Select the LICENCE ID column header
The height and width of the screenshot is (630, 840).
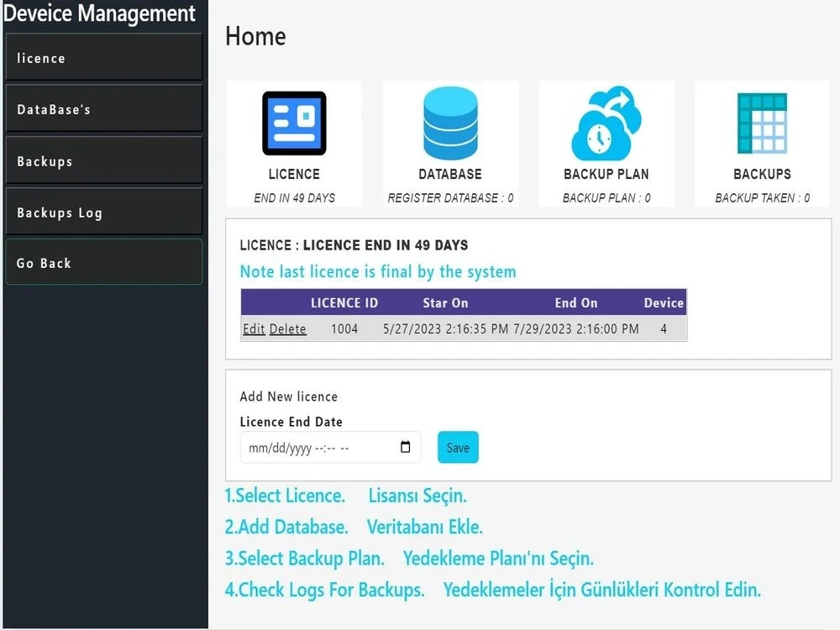point(344,302)
